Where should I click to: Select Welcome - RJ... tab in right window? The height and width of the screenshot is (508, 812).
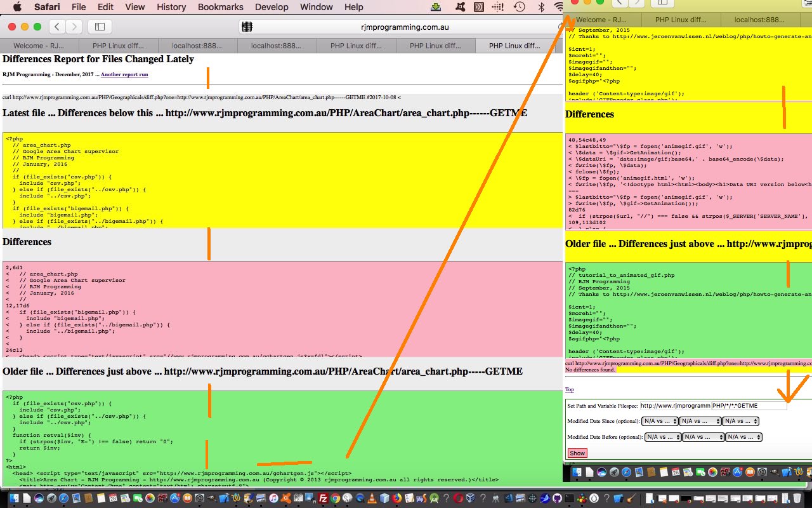point(603,20)
